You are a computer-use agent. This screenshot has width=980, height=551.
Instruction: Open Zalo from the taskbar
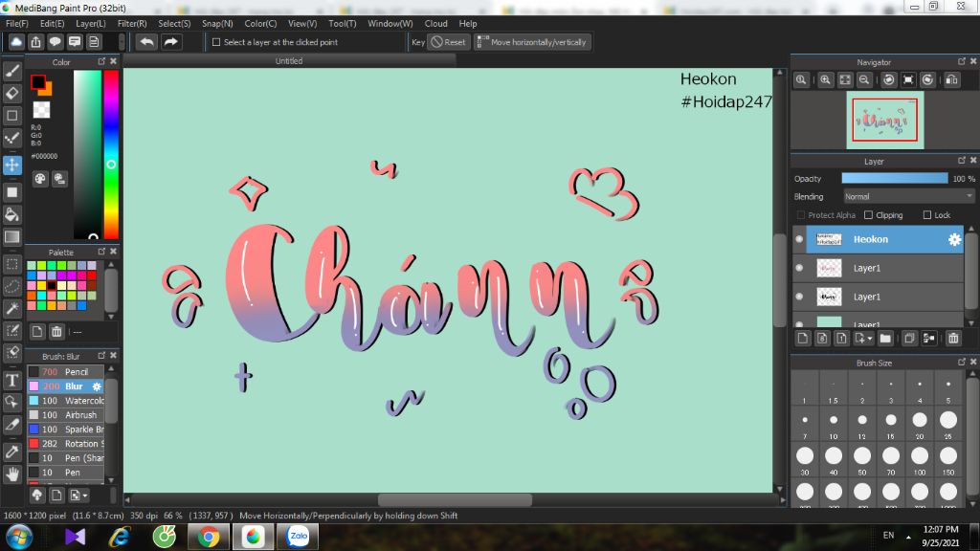pos(299,537)
